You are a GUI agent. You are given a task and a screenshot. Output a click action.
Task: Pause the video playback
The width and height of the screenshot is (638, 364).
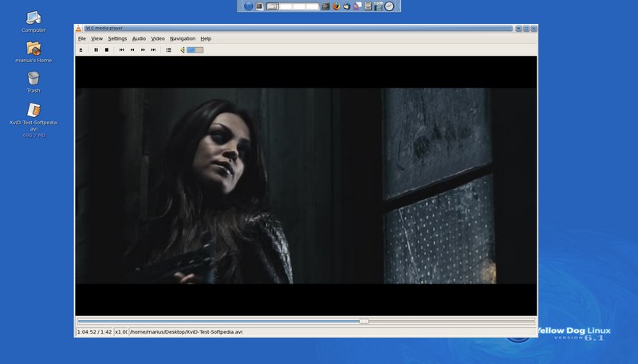96,50
